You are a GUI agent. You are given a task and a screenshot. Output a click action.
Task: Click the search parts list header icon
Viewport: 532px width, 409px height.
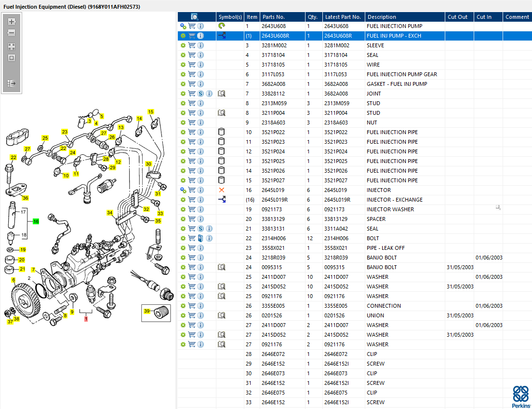pos(195,17)
